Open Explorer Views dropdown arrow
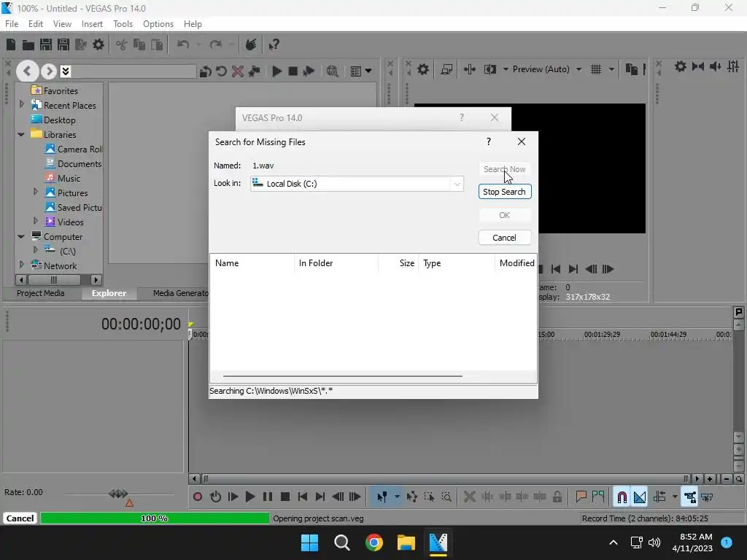Image resolution: width=747 pixels, height=560 pixels. tap(368, 71)
